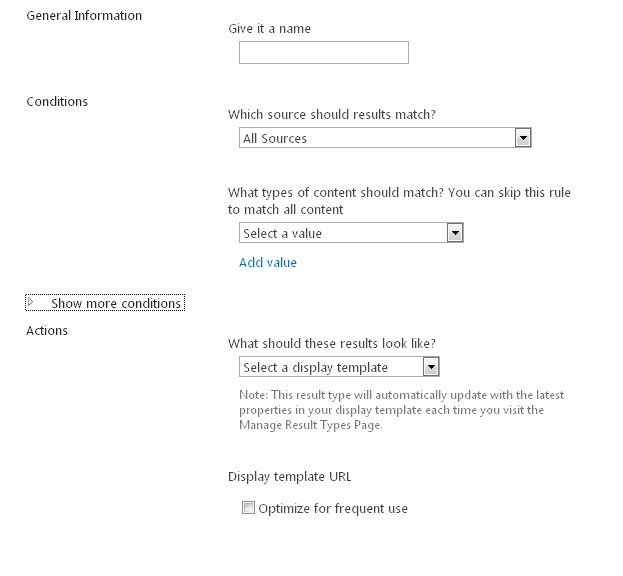
Task: Click the triangle icon beside 'Show more conditions'
Action: click(x=31, y=302)
